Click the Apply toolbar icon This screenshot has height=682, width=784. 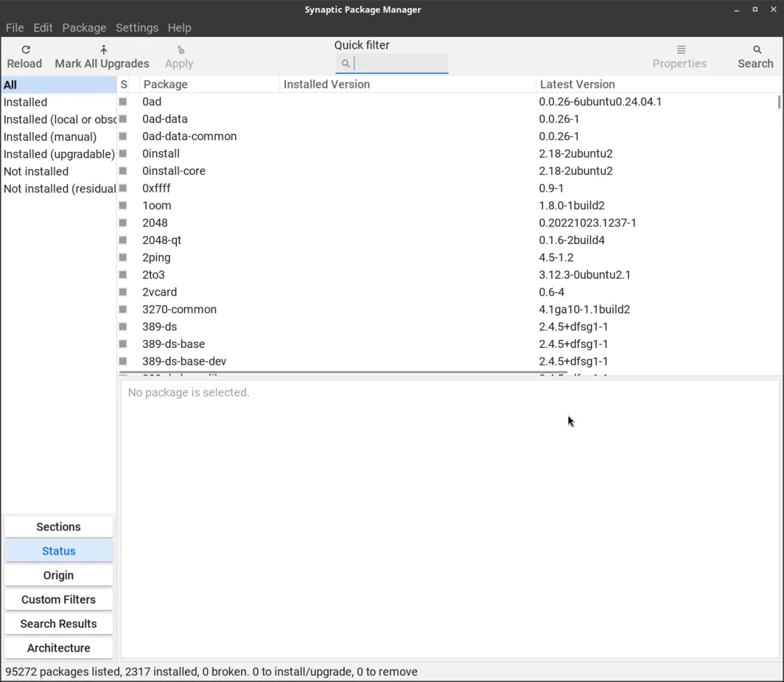[x=181, y=49]
